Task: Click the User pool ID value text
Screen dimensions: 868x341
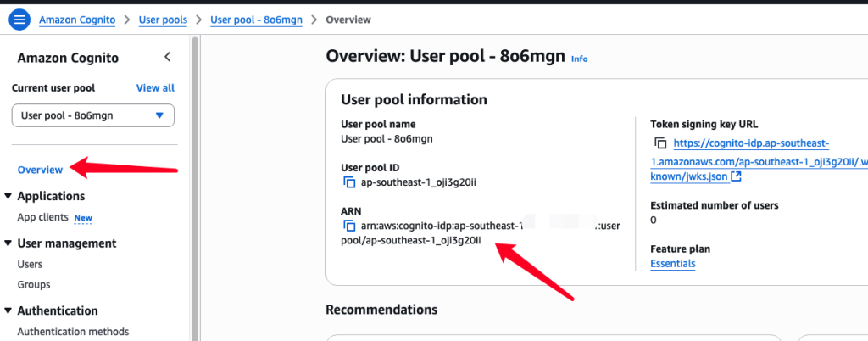Action: tap(419, 182)
